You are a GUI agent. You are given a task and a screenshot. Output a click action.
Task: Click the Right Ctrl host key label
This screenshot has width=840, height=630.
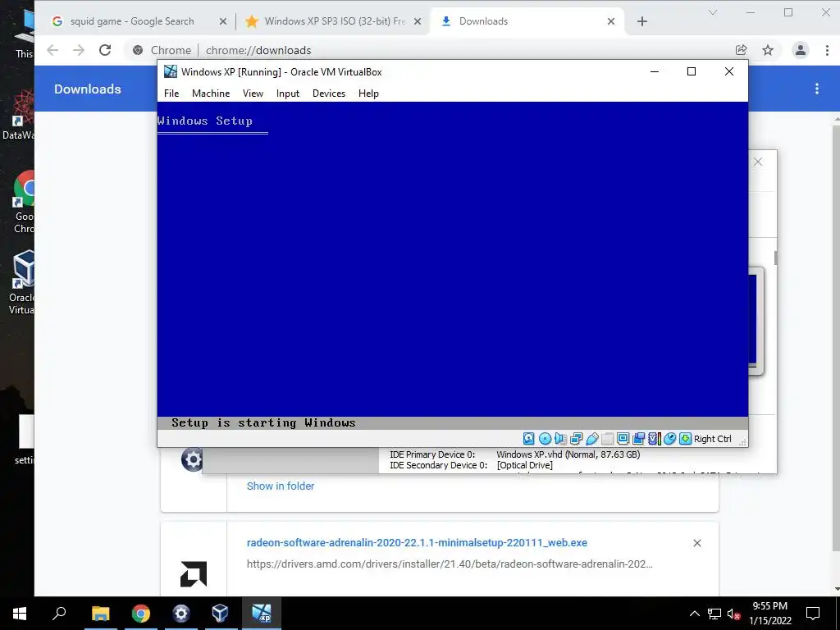[x=713, y=439]
